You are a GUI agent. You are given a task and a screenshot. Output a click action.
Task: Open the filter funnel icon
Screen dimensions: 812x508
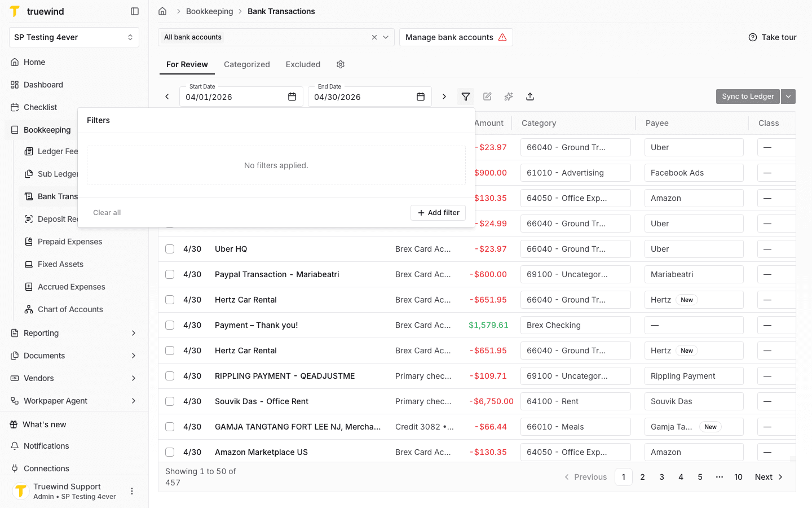[x=466, y=97]
